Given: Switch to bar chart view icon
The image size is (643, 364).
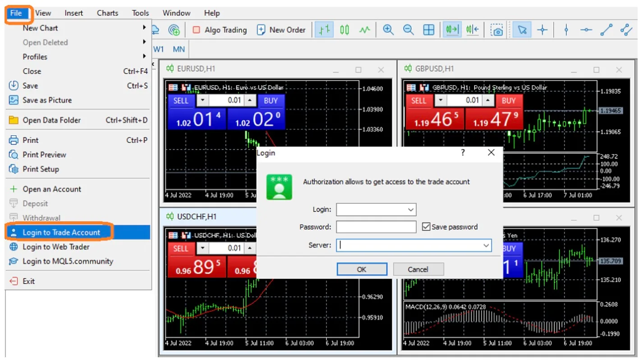Looking at the screenshot, I should pos(324,30).
